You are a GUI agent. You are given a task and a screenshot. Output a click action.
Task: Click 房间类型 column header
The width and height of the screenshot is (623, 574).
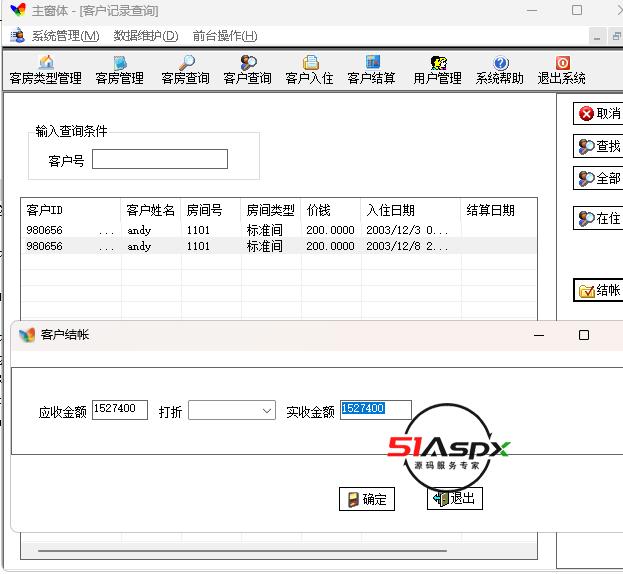coord(271,210)
